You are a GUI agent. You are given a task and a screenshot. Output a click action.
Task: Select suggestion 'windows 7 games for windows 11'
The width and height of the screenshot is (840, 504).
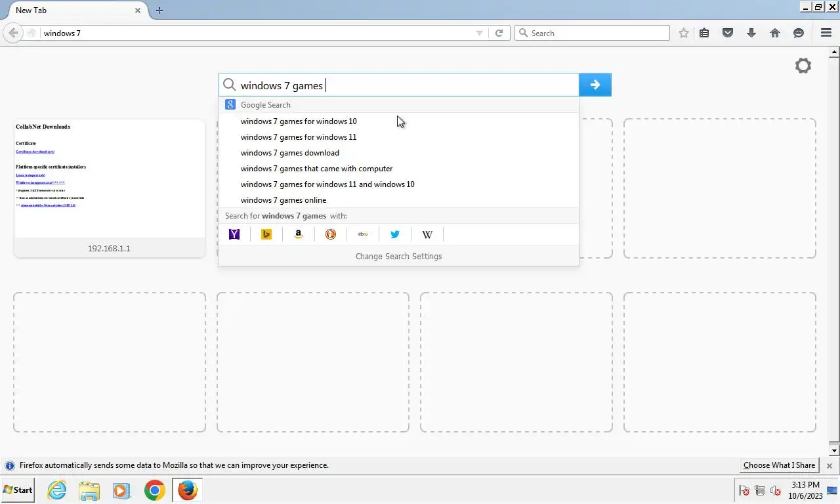[x=398, y=137]
